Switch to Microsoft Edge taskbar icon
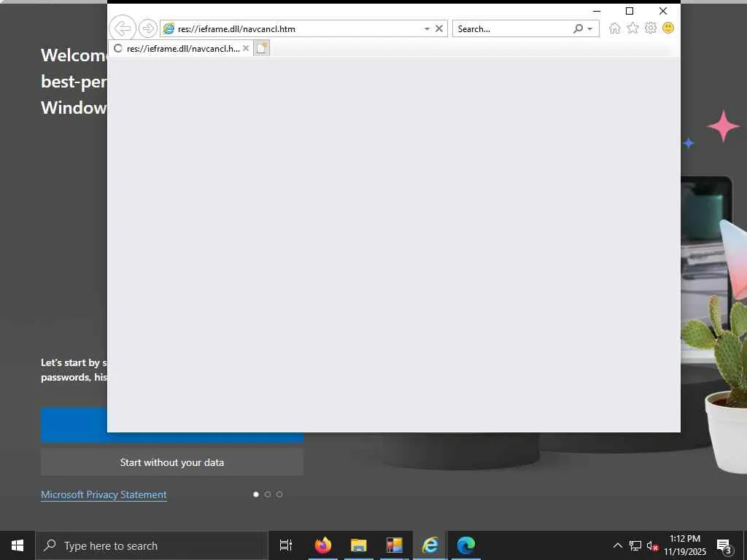The width and height of the screenshot is (747, 560). pyautogui.click(x=466, y=545)
